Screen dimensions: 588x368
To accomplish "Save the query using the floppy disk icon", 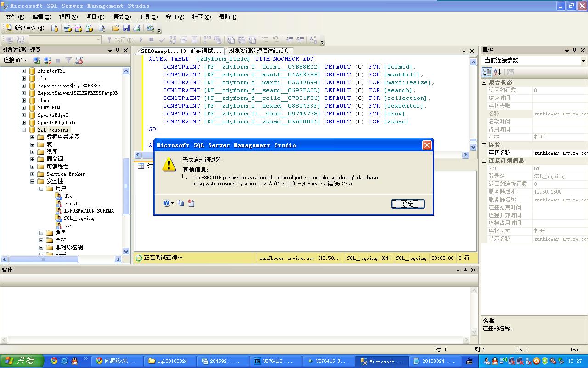I will 126,28.
